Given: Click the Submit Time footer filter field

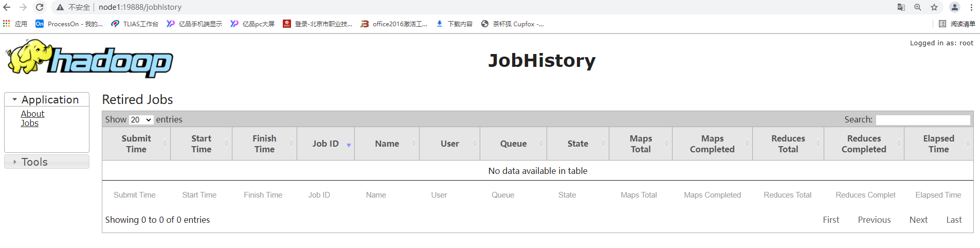Looking at the screenshot, I should pos(136,195).
